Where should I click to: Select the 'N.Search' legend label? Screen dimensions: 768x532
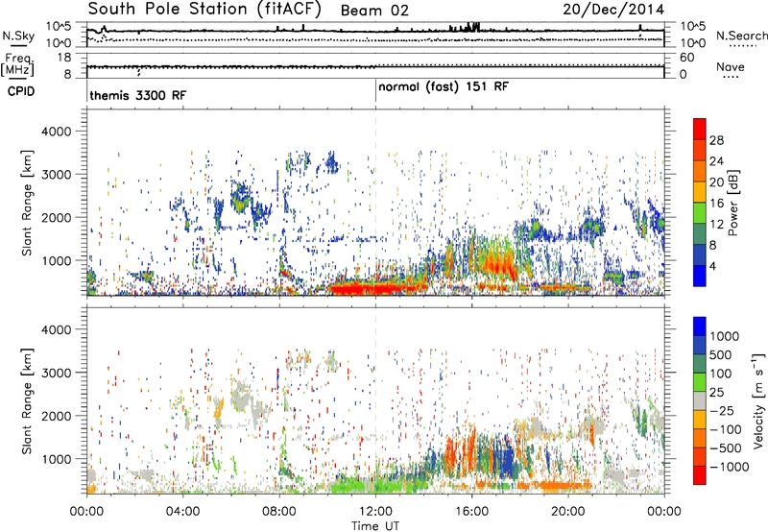(x=741, y=36)
